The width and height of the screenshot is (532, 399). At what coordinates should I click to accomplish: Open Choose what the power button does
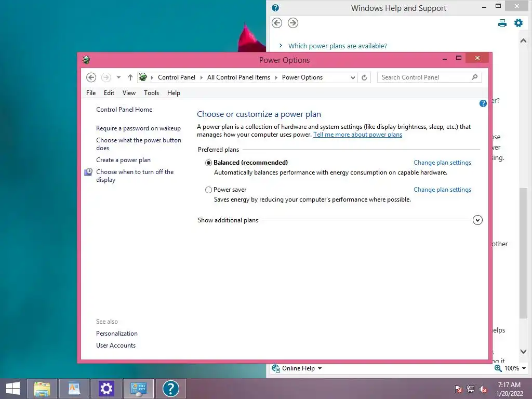coord(138,144)
